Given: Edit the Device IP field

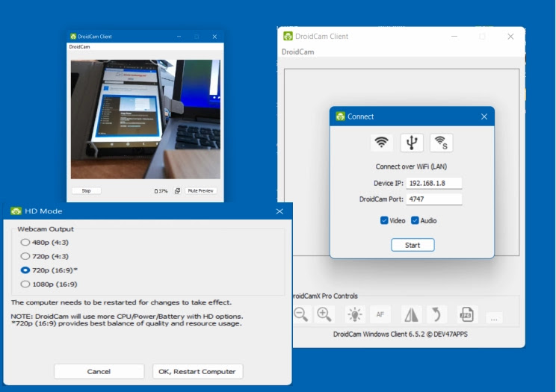Looking at the screenshot, I should tap(434, 183).
